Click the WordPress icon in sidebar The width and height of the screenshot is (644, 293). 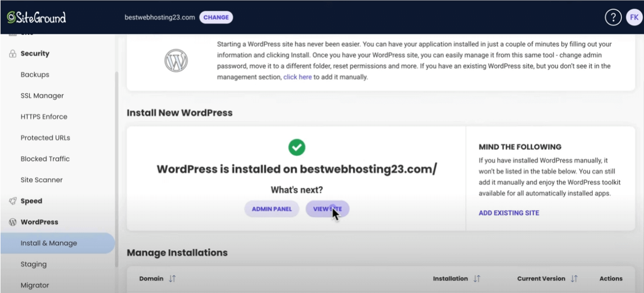tap(12, 222)
